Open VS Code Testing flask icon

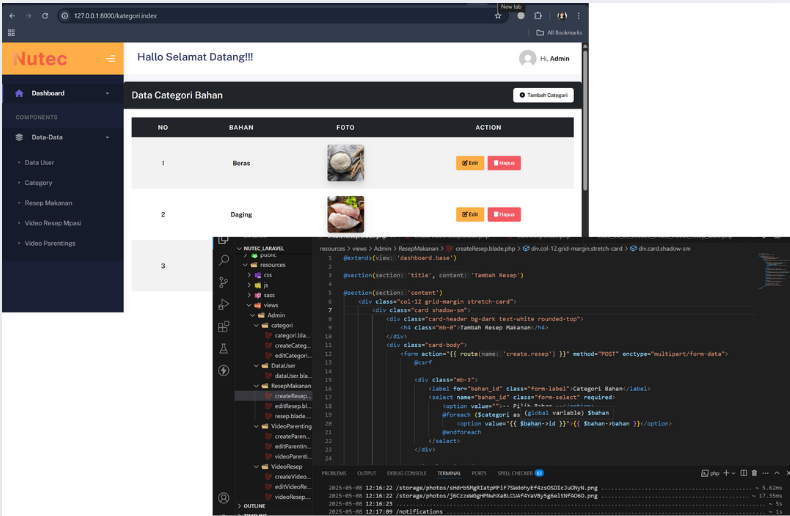tap(224, 349)
